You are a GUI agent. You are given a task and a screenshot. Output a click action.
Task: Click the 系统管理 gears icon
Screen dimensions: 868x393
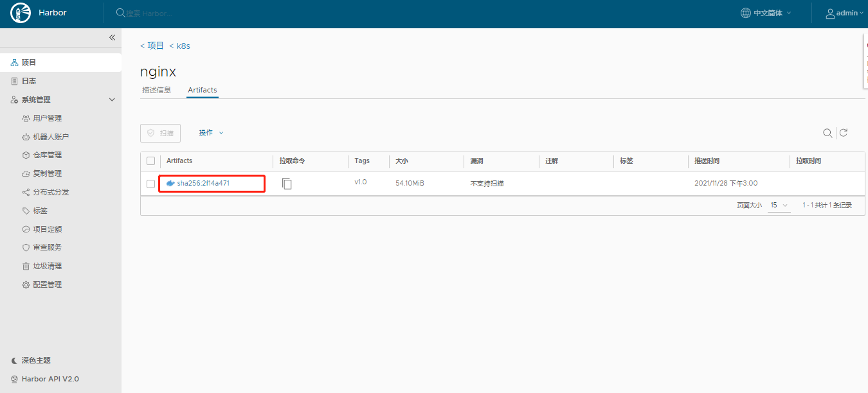click(x=15, y=100)
